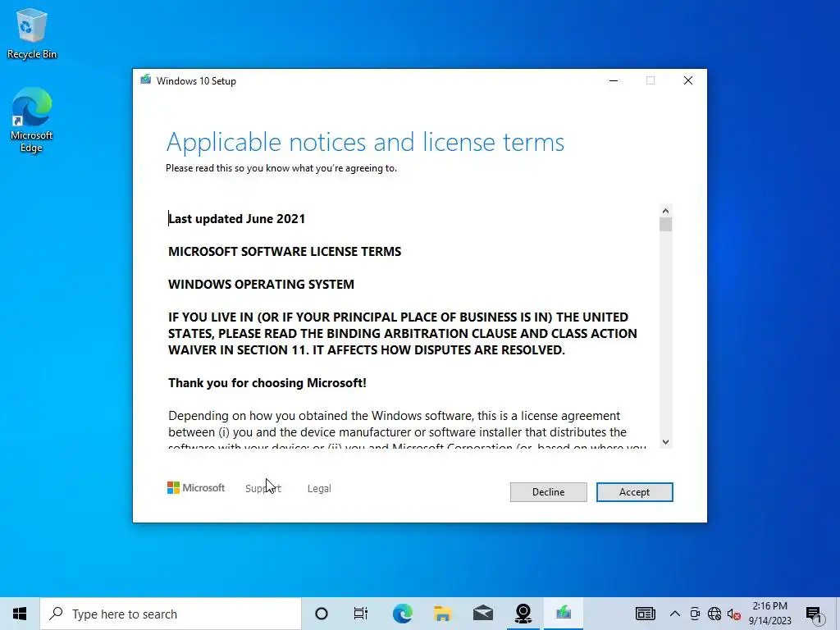This screenshot has width=840, height=630.
Task: Click 'WINDOWS OPERATING SYSTEM' heading
Action: tap(261, 284)
